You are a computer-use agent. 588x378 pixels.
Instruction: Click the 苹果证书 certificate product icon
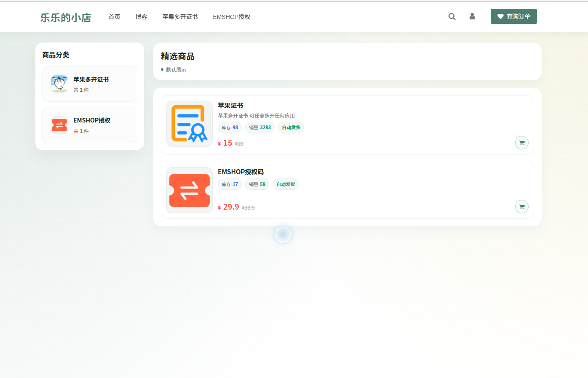pyautogui.click(x=189, y=123)
